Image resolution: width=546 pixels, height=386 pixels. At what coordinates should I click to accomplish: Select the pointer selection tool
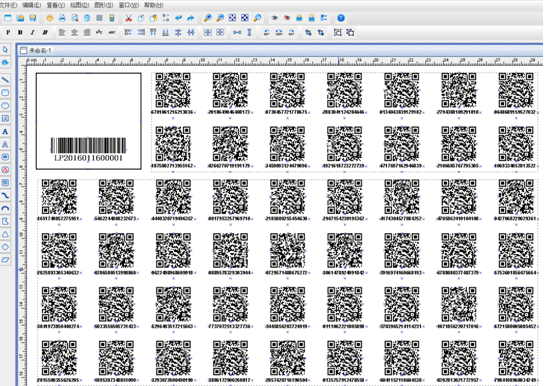[x=5, y=50]
